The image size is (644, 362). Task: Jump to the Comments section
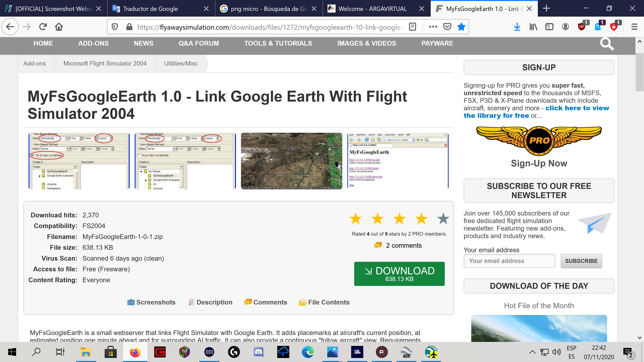[x=265, y=302]
